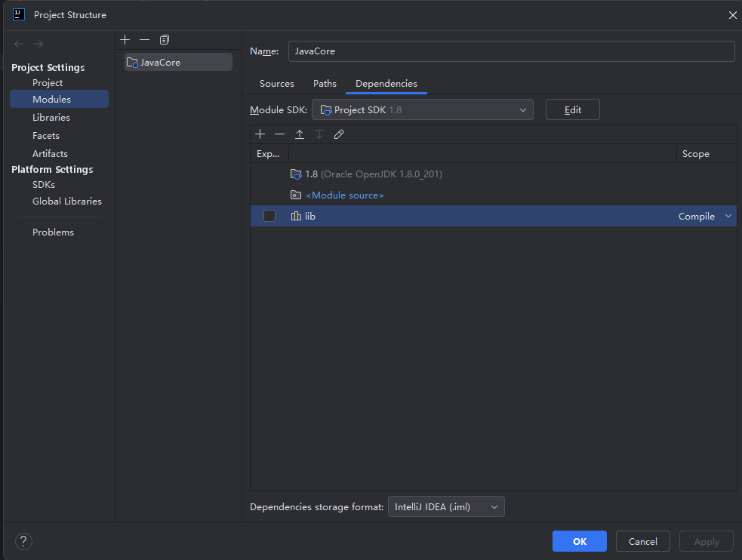This screenshot has height=560, width=742.
Task: Show the Problems section
Action: pyautogui.click(x=53, y=232)
